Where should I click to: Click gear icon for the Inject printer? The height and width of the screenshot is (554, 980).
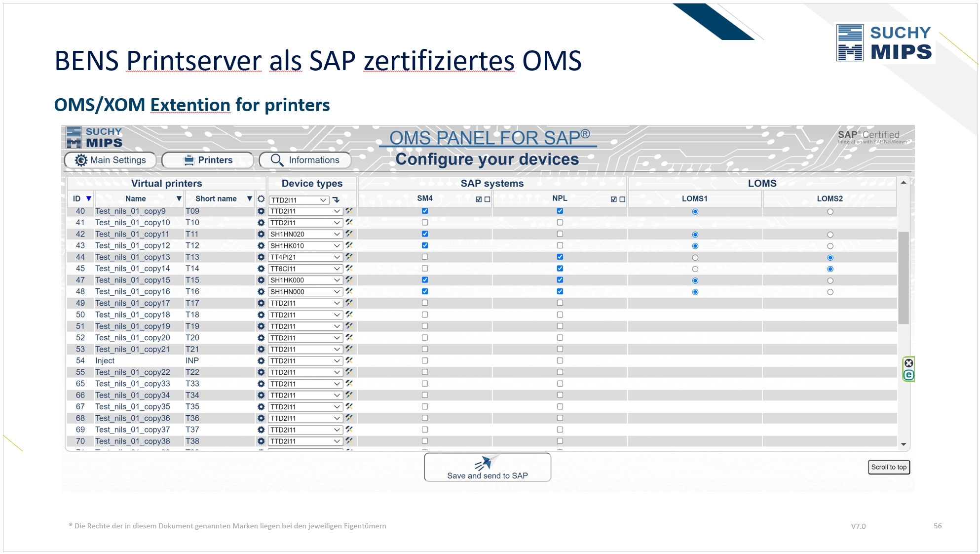(x=261, y=361)
